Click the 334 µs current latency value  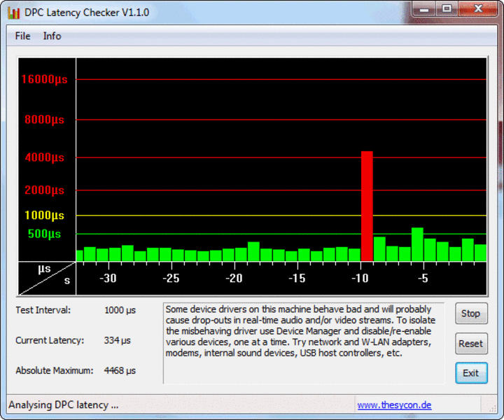117,340
